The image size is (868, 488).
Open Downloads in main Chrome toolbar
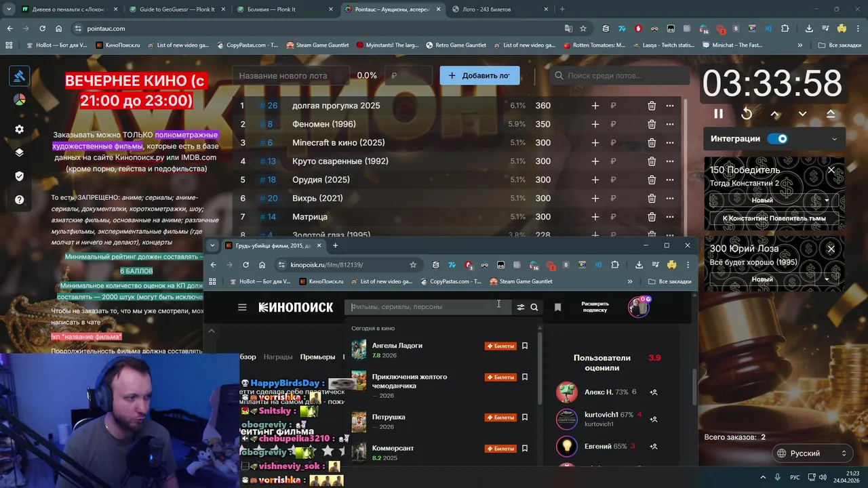pyautogui.click(x=809, y=28)
